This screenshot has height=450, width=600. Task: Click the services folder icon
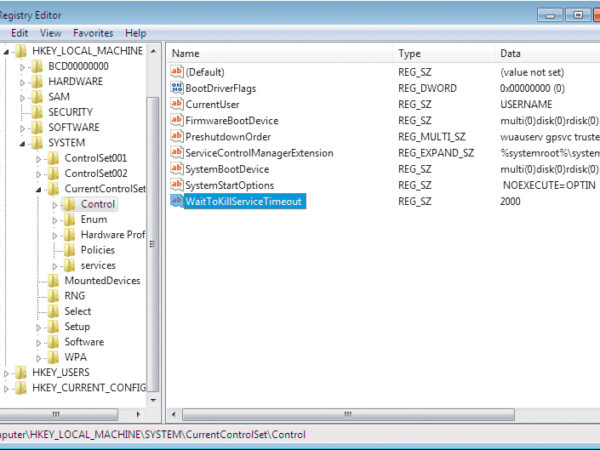coord(70,265)
